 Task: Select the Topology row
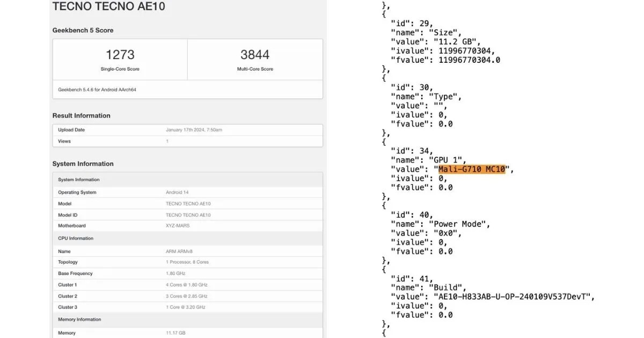tap(187, 262)
